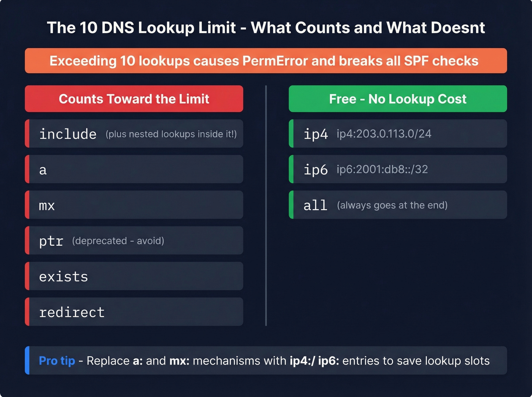The image size is (532, 397).
Task: Click the exists mechanism entry
Action: (134, 276)
